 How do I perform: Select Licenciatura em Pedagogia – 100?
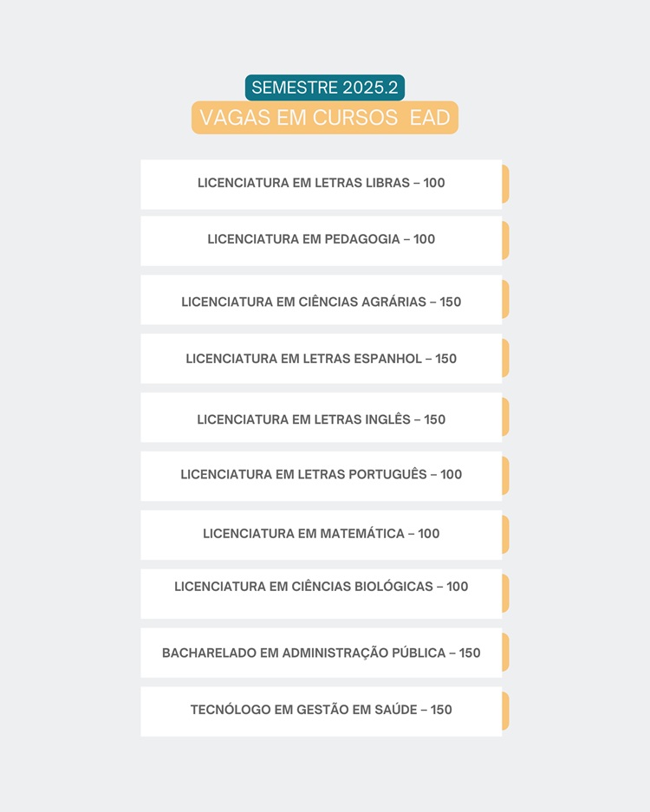pyautogui.click(x=321, y=240)
